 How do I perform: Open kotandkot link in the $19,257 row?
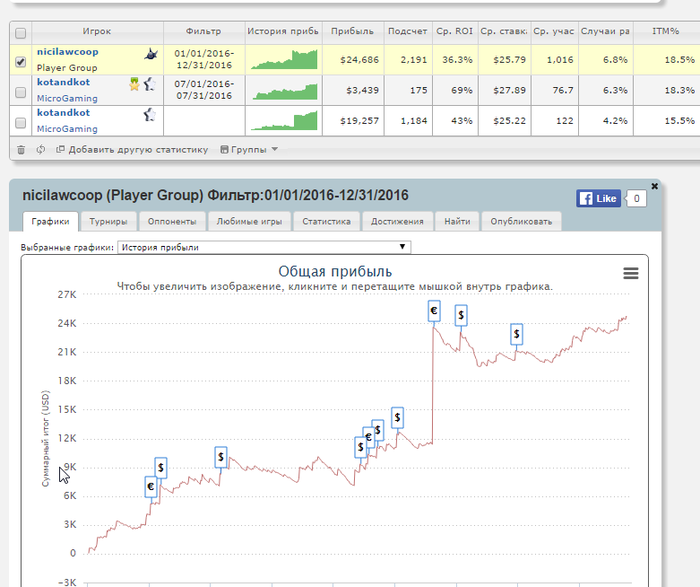coord(63,112)
